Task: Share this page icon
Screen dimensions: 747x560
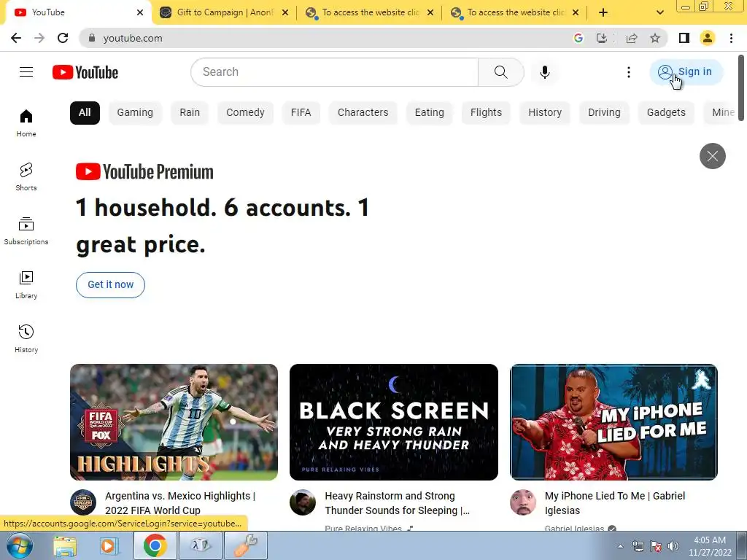Action: (632, 38)
